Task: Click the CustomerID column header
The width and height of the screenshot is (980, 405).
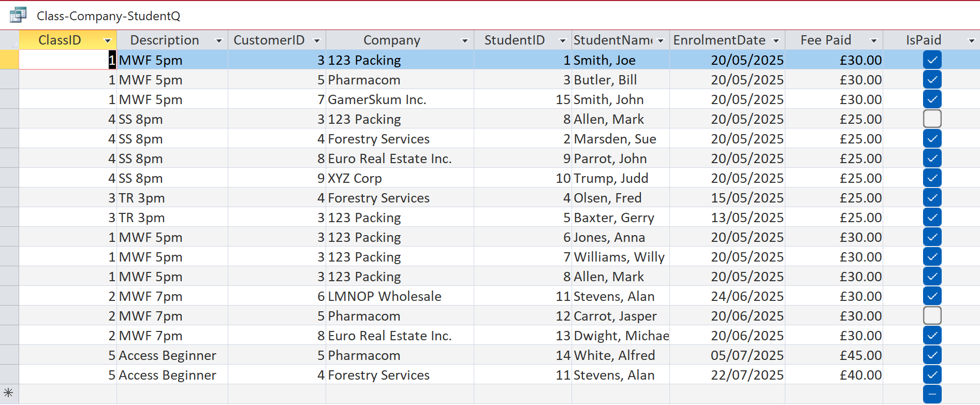Action: pyautogui.click(x=269, y=40)
